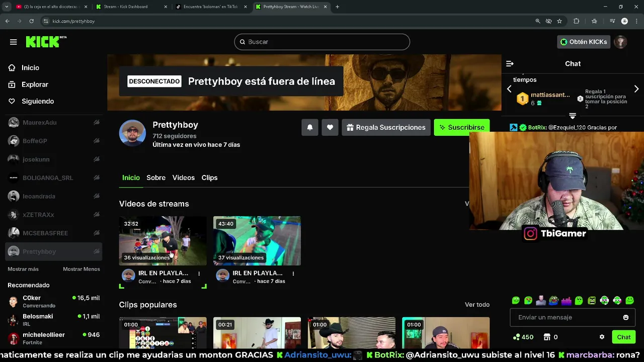Go back with browser back arrow

coord(7,21)
